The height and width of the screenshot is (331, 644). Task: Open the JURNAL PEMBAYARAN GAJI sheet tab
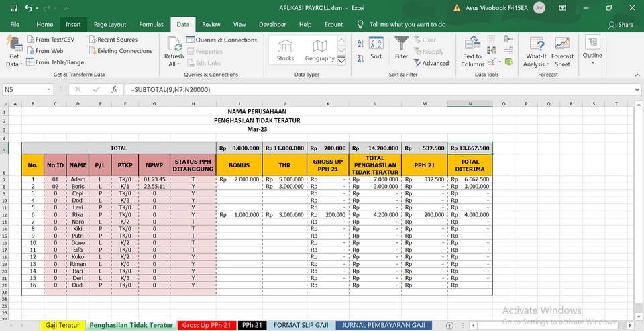pyautogui.click(x=384, y=325)
